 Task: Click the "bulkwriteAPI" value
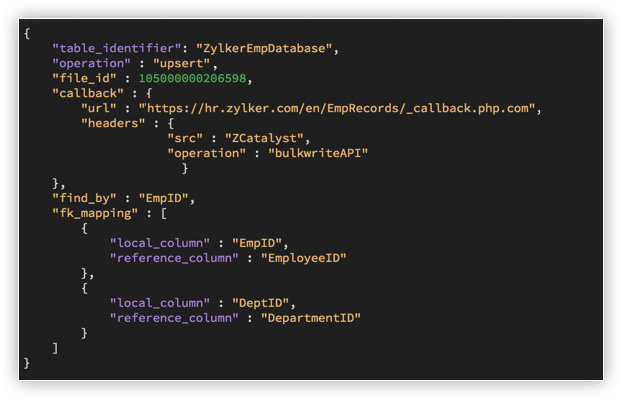click(318, 153)
